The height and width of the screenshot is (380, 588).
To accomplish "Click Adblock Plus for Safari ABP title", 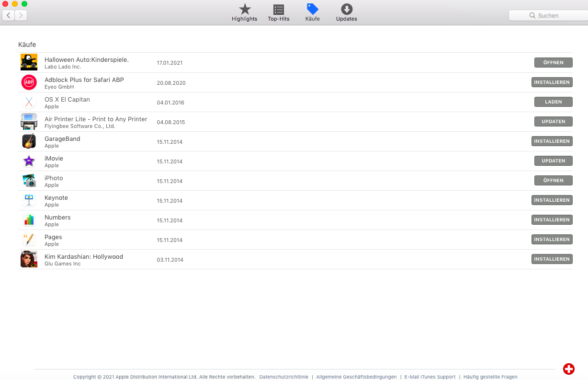I will 84,80.
